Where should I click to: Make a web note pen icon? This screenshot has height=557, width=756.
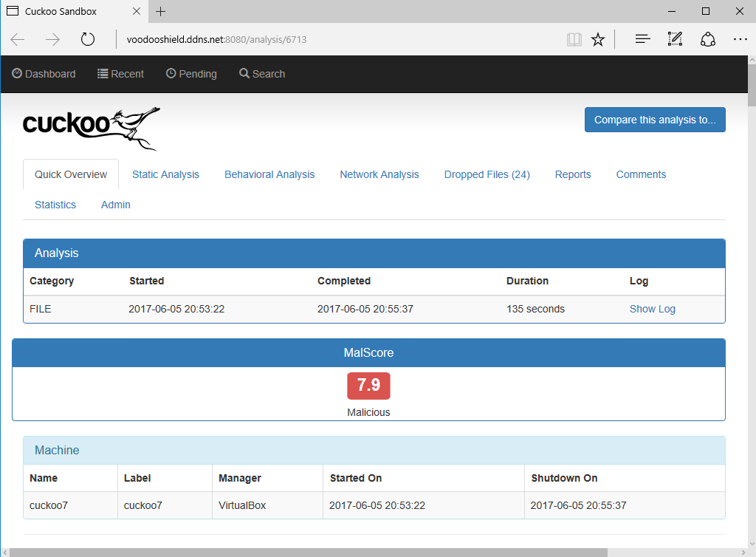point(675,39)
